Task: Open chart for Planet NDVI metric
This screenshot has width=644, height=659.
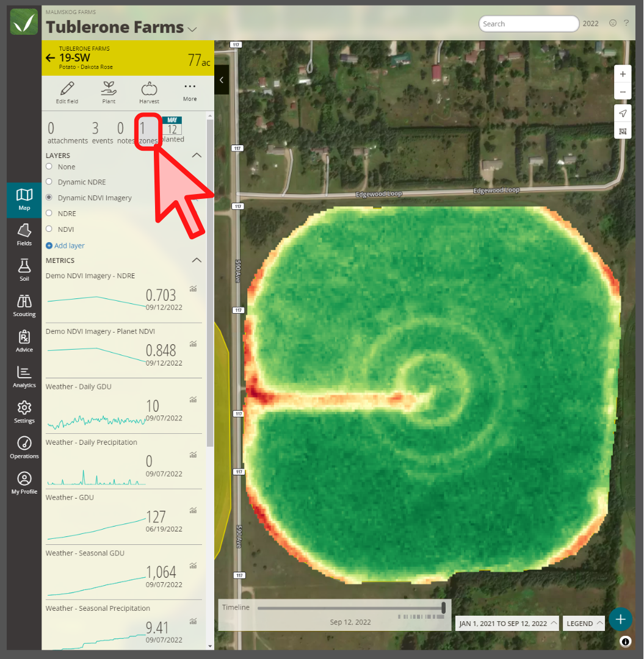Action: [x=194, y=344]
